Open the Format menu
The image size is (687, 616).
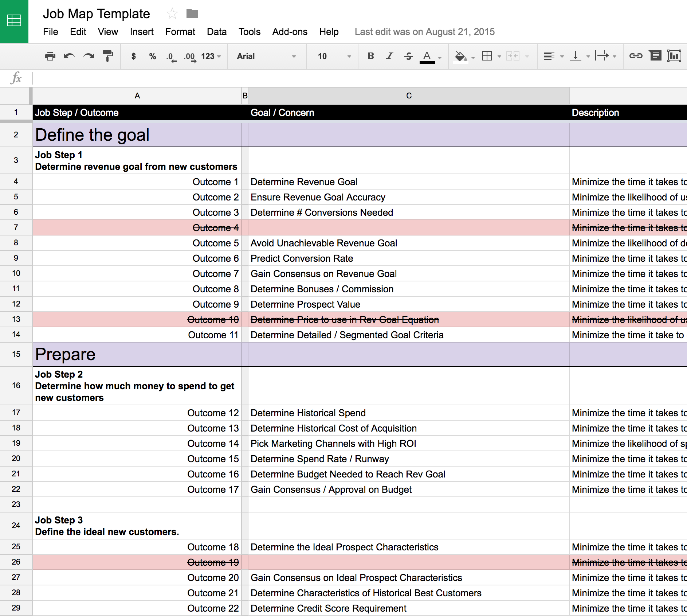[180, 32]
